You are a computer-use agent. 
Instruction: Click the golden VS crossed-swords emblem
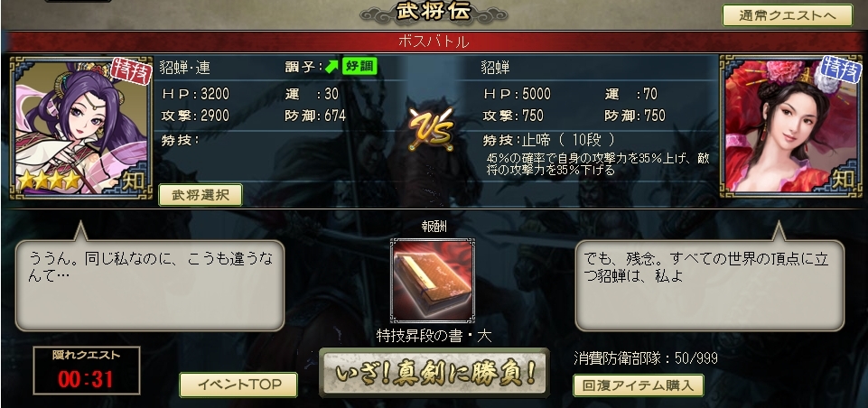pos(431,128)
